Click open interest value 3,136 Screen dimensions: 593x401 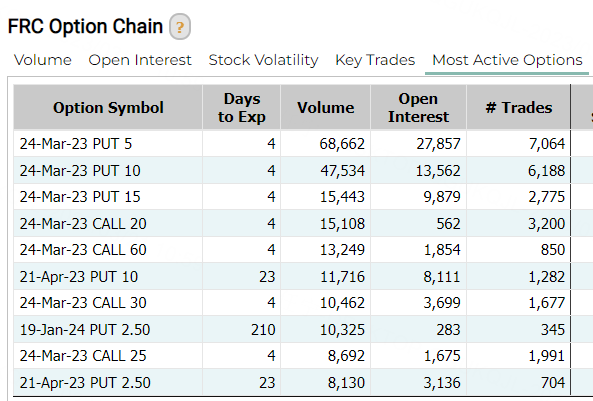point(442,382)
